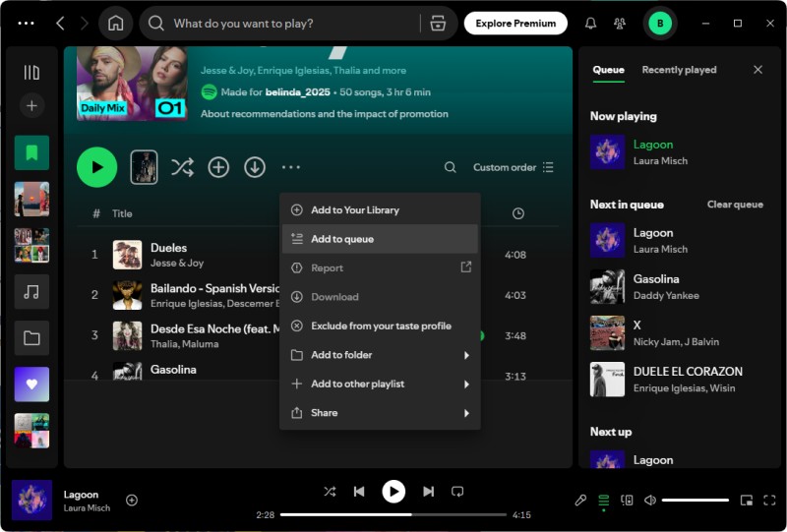Open the lyrics microphone icon
787x532 pixels.
pyautogui.click(x=580, y=500)
